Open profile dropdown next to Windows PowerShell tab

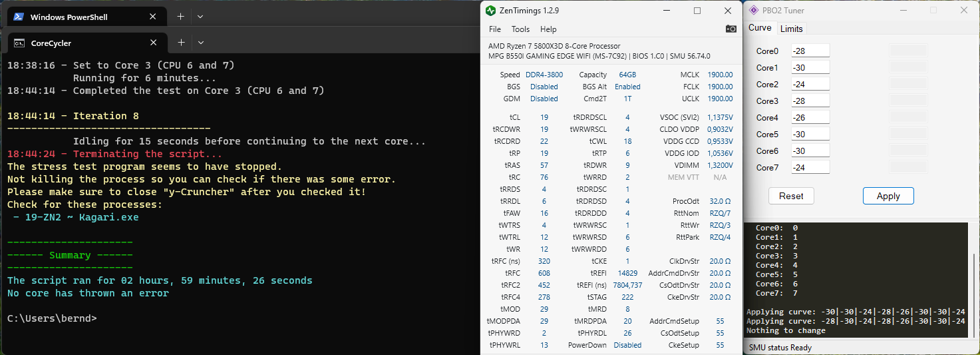click(x=200, y=17)
